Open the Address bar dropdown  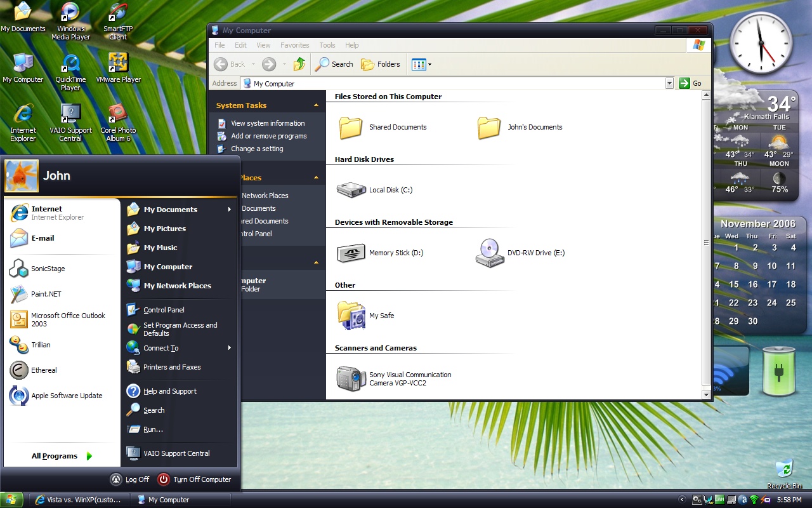click(669, 83)
